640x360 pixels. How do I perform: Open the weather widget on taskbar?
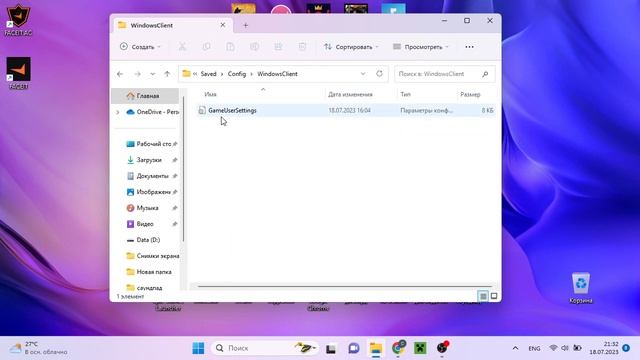coord(38,348)
